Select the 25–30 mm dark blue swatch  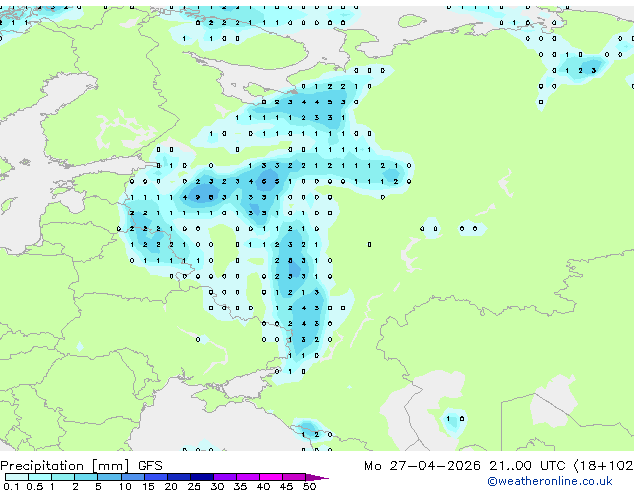[202, 477]
